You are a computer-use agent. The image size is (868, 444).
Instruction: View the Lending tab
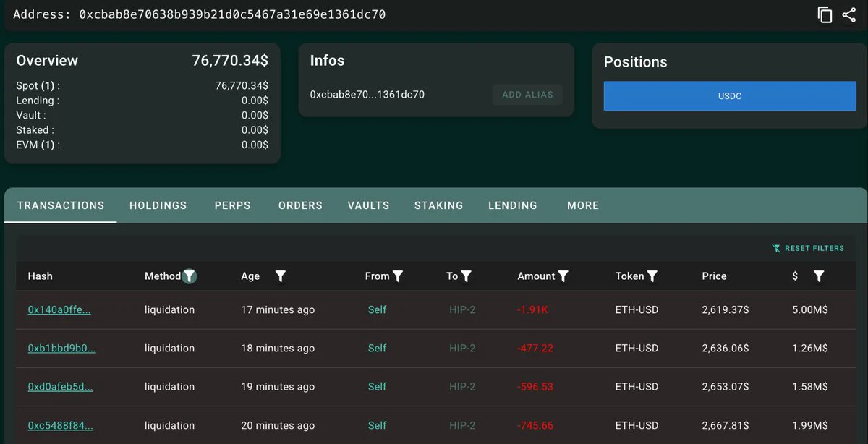(513, 205)
